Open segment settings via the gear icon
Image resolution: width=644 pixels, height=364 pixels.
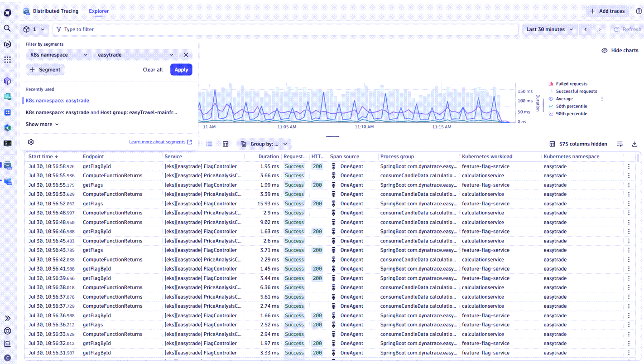tap(30, 141)
